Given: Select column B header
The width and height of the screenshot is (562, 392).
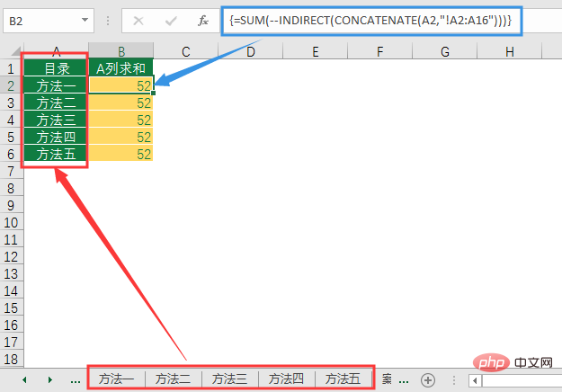Looking at the screenshot, I should click(121, 50).
